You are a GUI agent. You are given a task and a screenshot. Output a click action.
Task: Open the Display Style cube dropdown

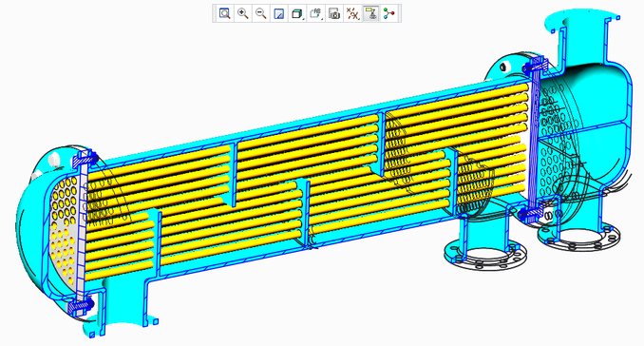(297, 13)
